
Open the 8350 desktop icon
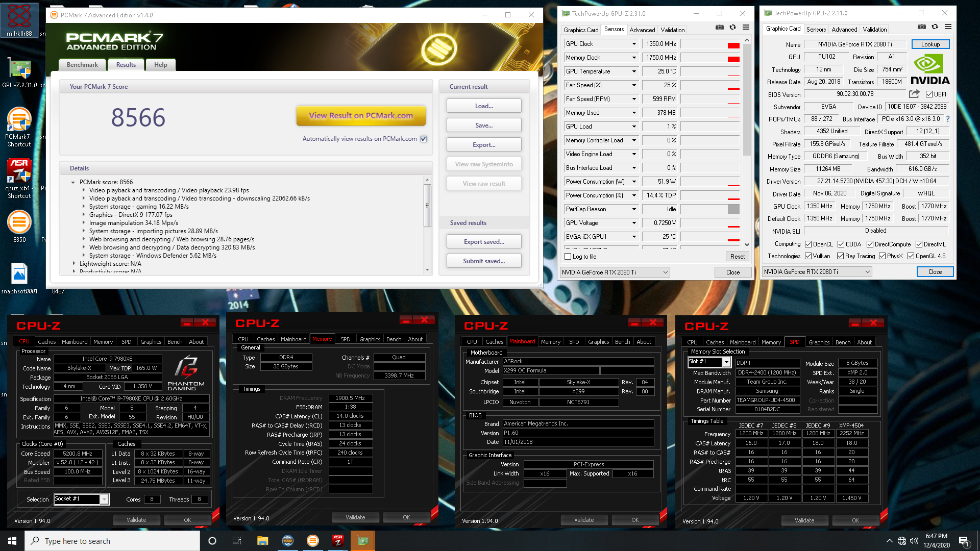(x=19, y=227)
